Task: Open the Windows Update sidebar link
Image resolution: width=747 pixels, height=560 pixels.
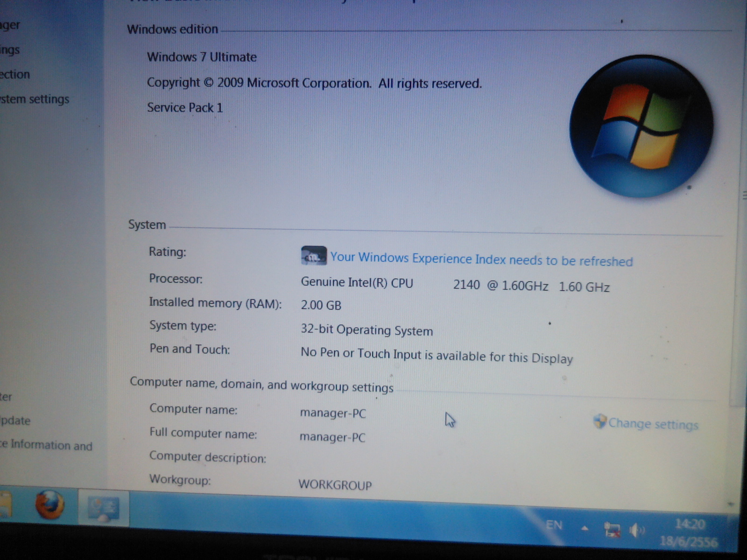Action: (15, 420)
